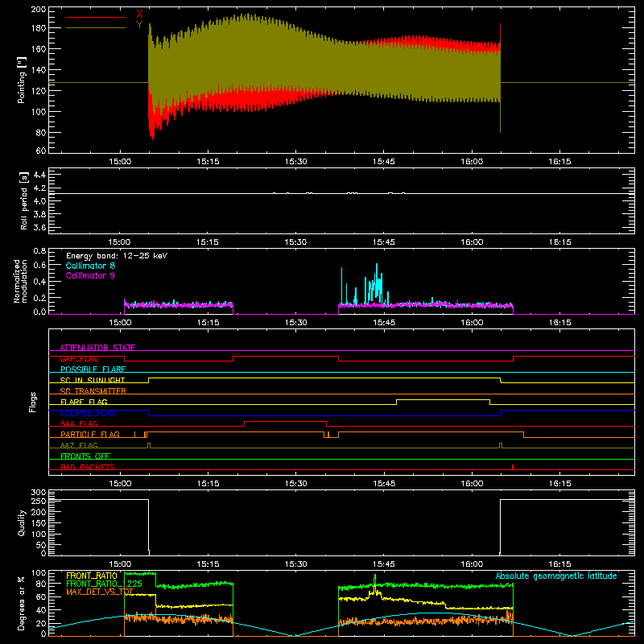The width and height of the screenshot is (644, 644).
Task: Click the SAA_FLAG label
Action: [x=79, y=423]
